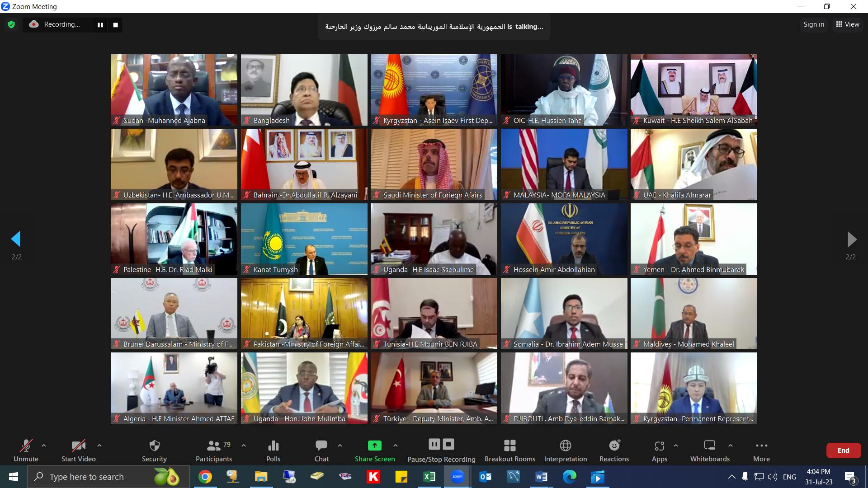This screenshot has width=868, height=488.
Task: Open the View menu
Action: coord(847,24)
